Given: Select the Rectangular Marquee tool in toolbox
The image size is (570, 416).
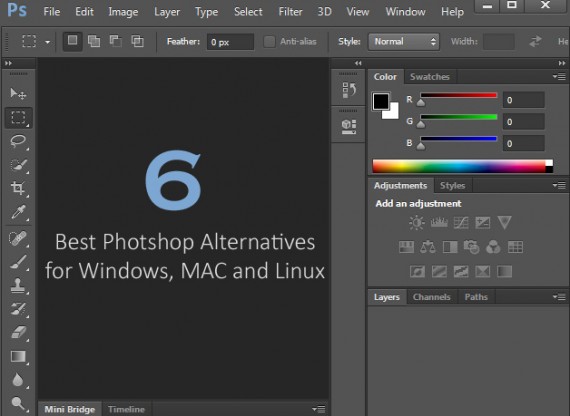Looking at the screenshot, I should 18,117.
